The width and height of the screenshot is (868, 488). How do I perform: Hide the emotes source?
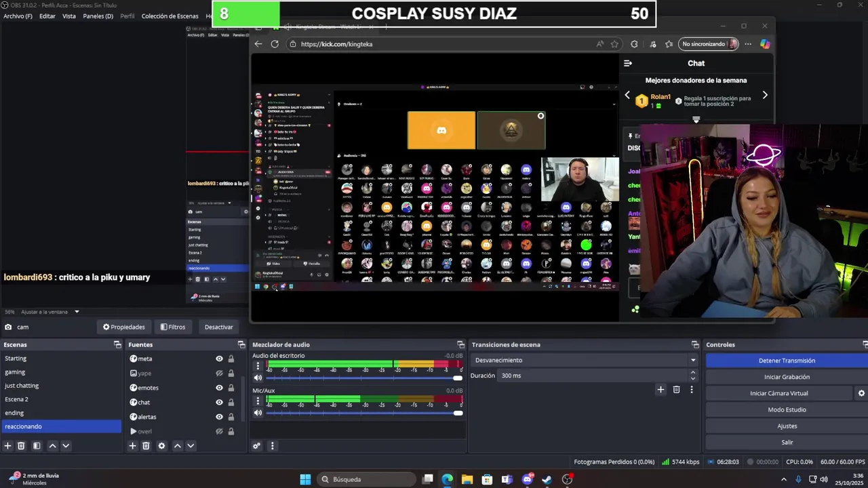click(x=219, y=388)
